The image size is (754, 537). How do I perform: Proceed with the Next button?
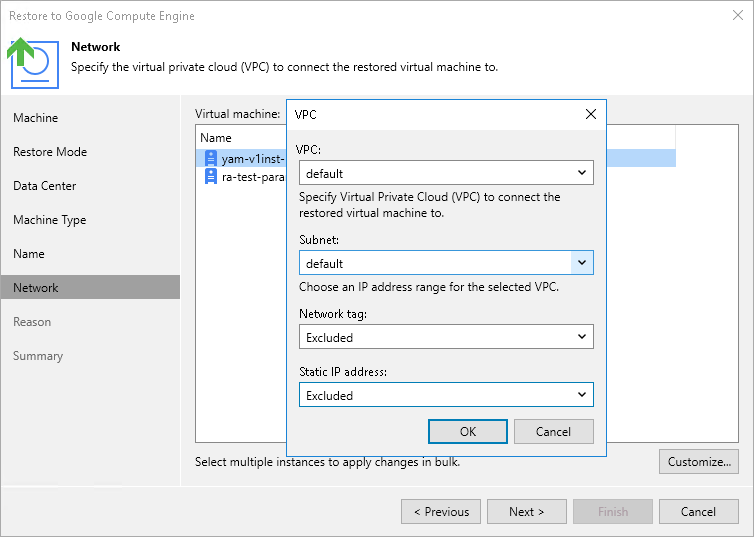pyautogui.click(x=527, y=512)
